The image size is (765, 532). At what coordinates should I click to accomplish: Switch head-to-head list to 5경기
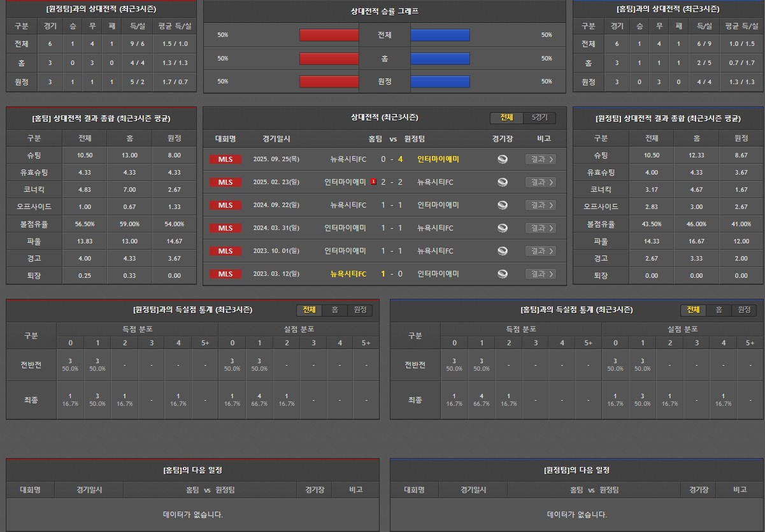click(x=539, y=118)
